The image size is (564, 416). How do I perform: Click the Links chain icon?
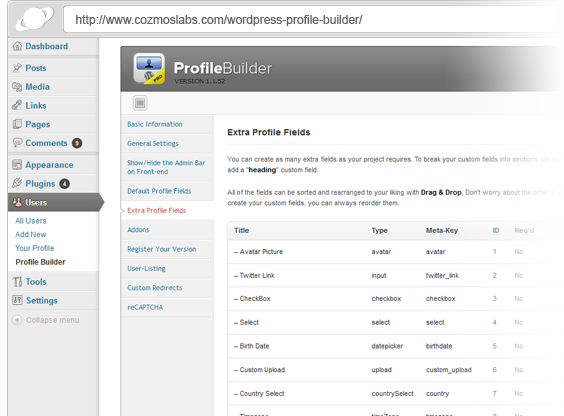17,105
